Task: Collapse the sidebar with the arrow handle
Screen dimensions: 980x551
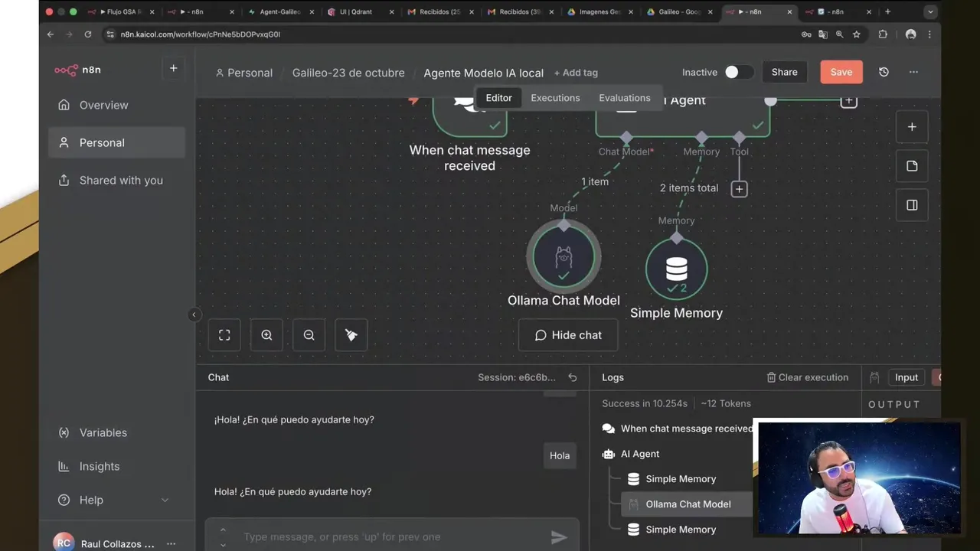Action: [x=194, y=315]
